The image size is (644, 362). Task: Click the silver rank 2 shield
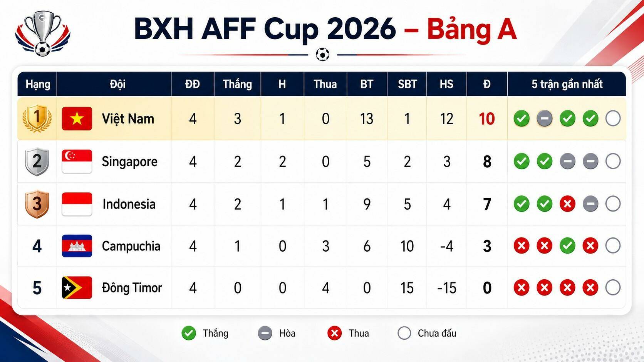pyautogui.click(x=37, y=162)
